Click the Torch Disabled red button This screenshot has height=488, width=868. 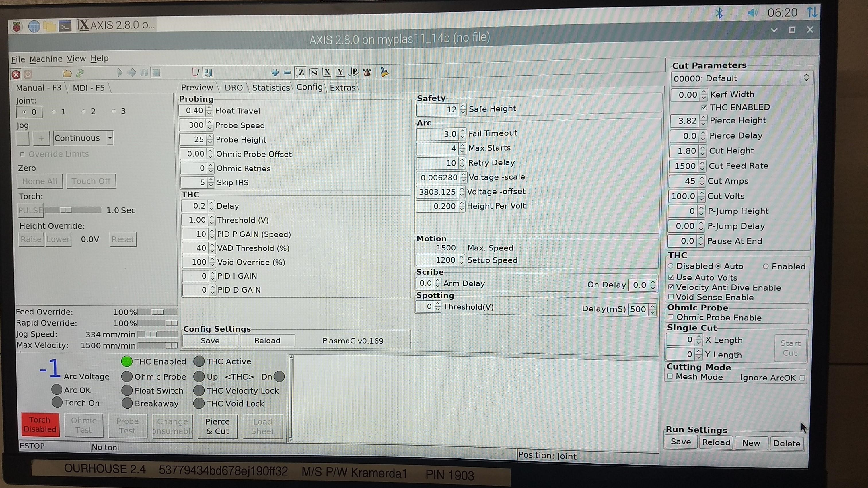tap(40, 425)
